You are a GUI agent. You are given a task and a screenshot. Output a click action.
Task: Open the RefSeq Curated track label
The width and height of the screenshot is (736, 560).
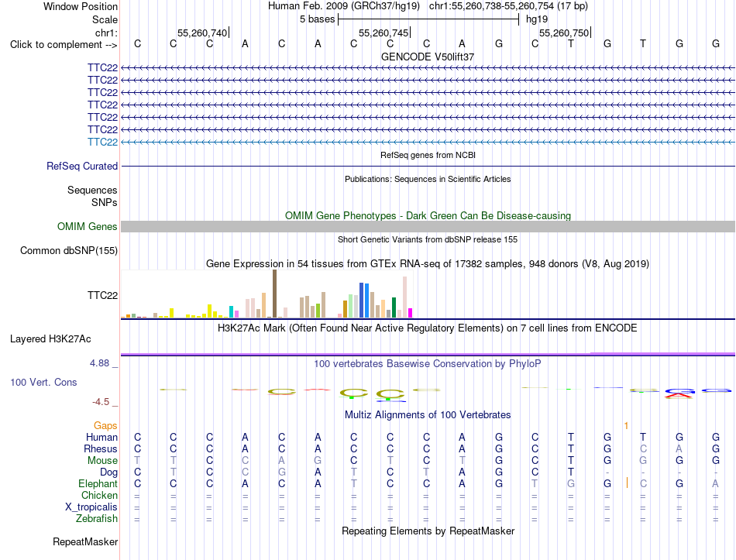(x=82, y=167)
